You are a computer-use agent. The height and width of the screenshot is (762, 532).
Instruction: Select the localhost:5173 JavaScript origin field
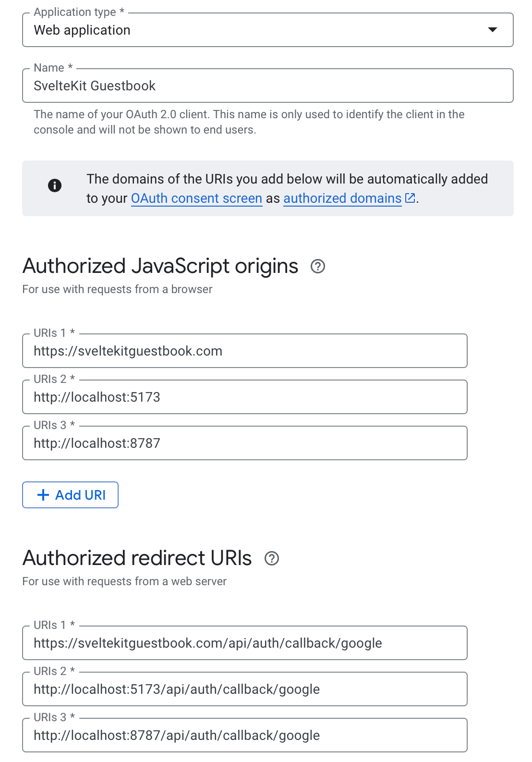point(245,396)
